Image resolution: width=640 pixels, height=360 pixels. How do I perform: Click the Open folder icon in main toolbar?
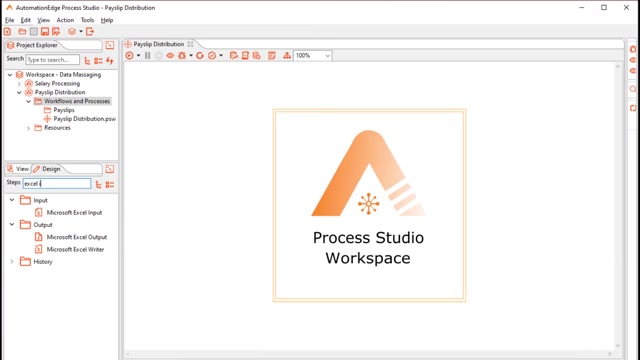[x=22, y=31]
